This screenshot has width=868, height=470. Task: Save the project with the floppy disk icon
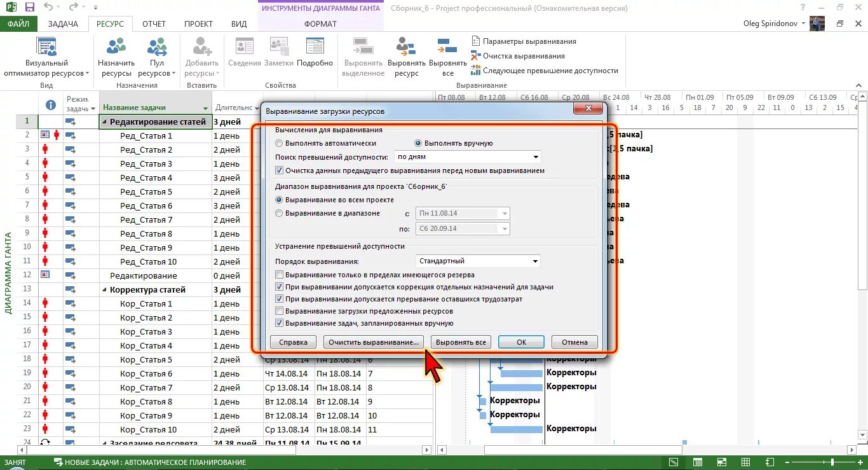(30, 8)
